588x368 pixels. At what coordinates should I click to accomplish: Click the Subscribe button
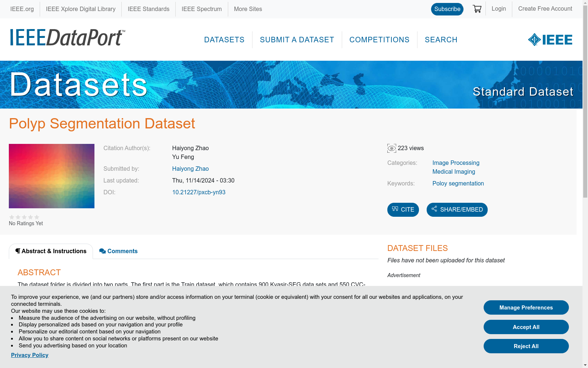tap(447, 9)
